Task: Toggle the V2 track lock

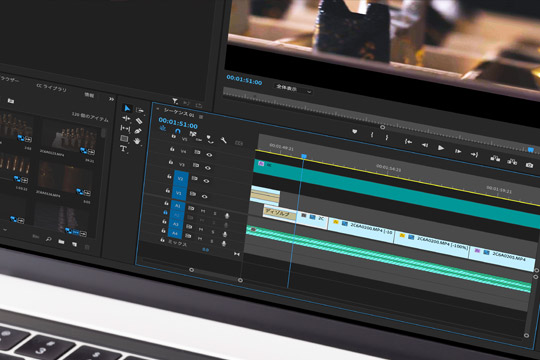Action: [169, 176]
